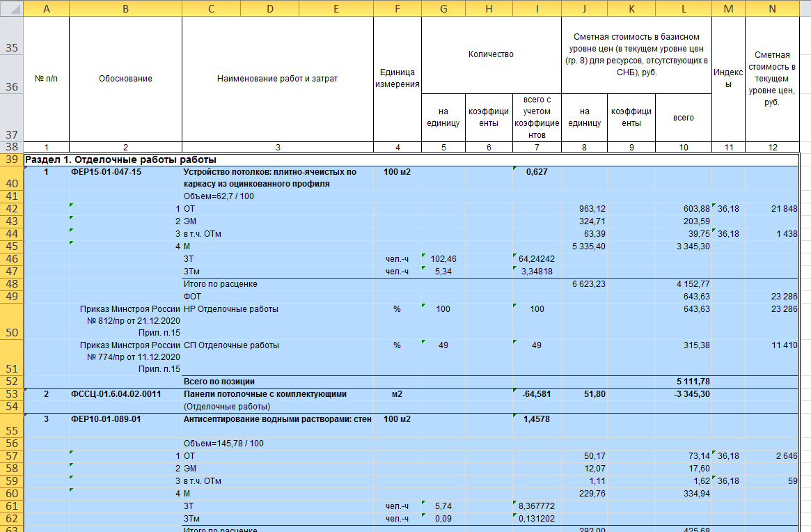Click quantity cell '-64,581'
The width and height of the screenshot is (811, 532).
[x=537, y=394]
